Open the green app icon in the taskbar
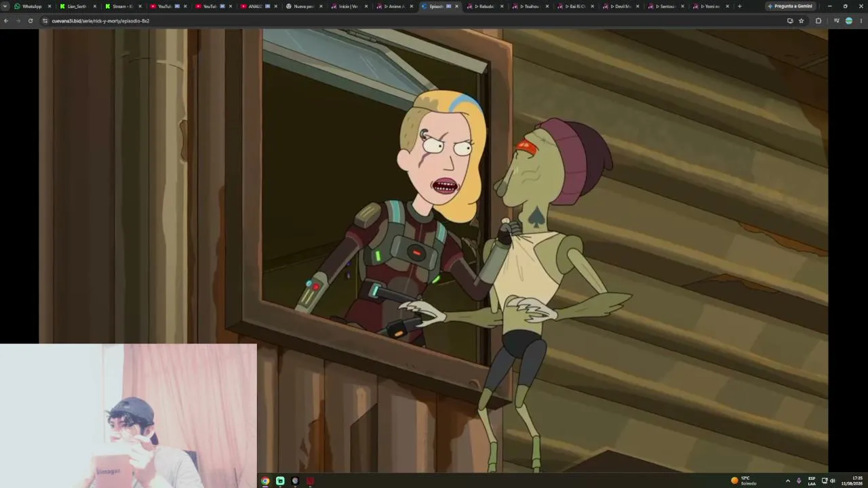Image resolution: width=868 pixels, height=488 pixels. [280, 481]
